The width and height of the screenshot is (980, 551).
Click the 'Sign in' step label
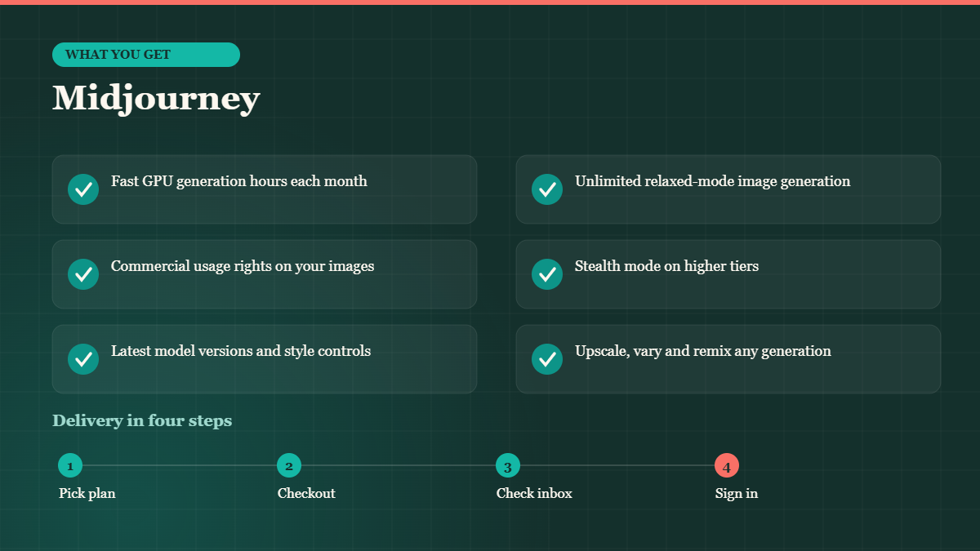point(737,493)
